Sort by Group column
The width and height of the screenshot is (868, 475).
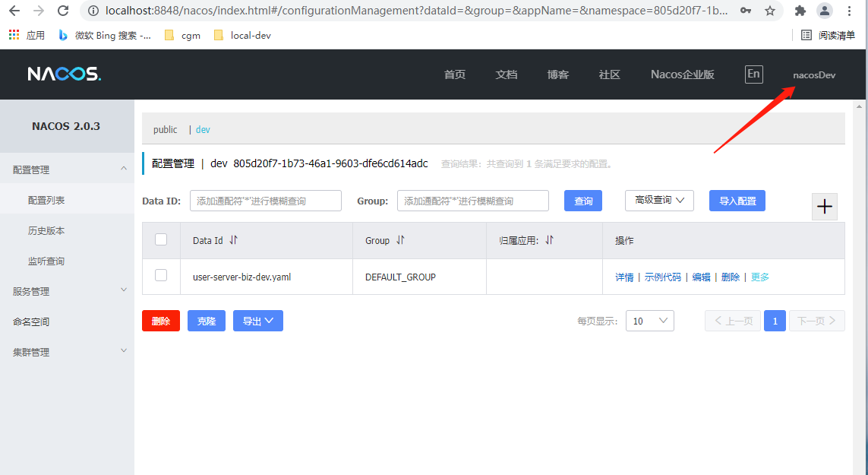click(400, 240)
